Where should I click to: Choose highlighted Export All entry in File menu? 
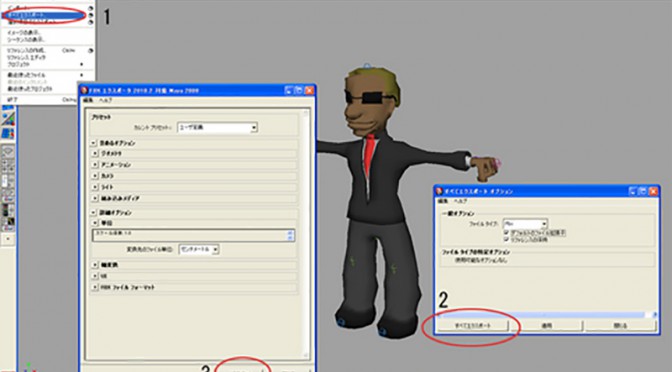[43, 15]
